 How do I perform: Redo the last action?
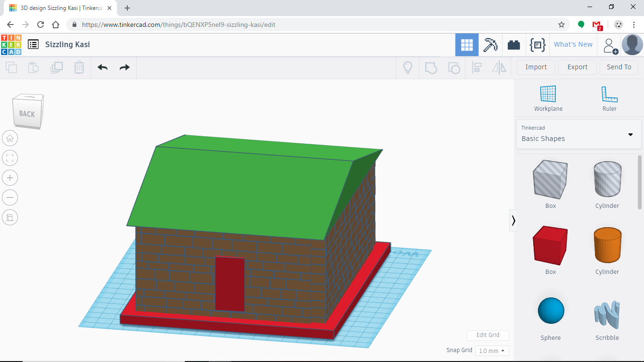tap(124, 67)
